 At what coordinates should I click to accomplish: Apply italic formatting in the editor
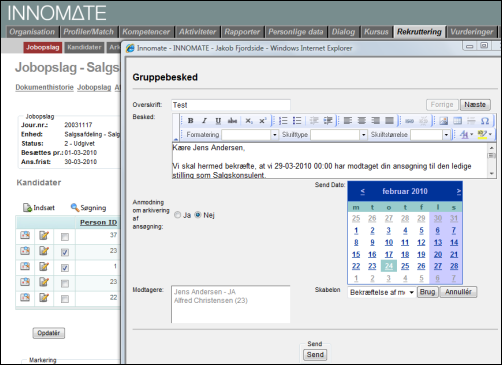(x=204, y=121)
